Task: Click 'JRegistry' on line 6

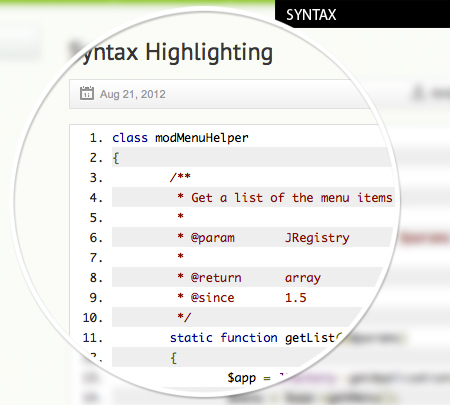Action: pyautogui.click(x=317, y=238)
